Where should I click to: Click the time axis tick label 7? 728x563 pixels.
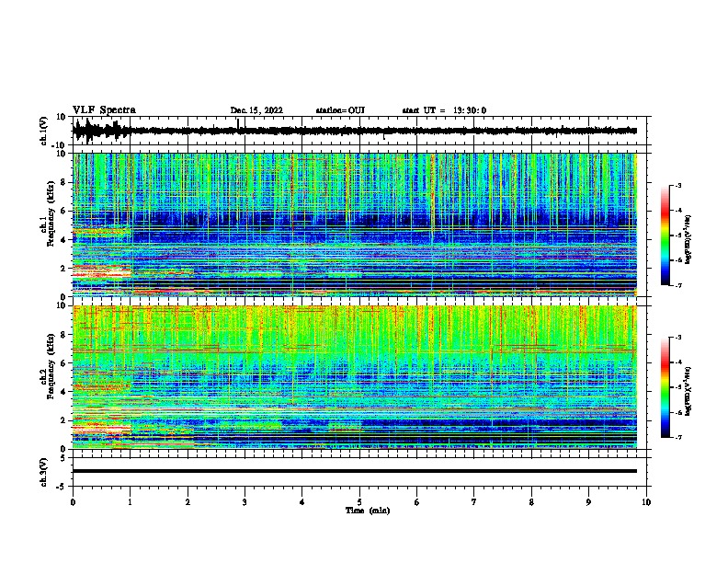click(x=474, y=502)
